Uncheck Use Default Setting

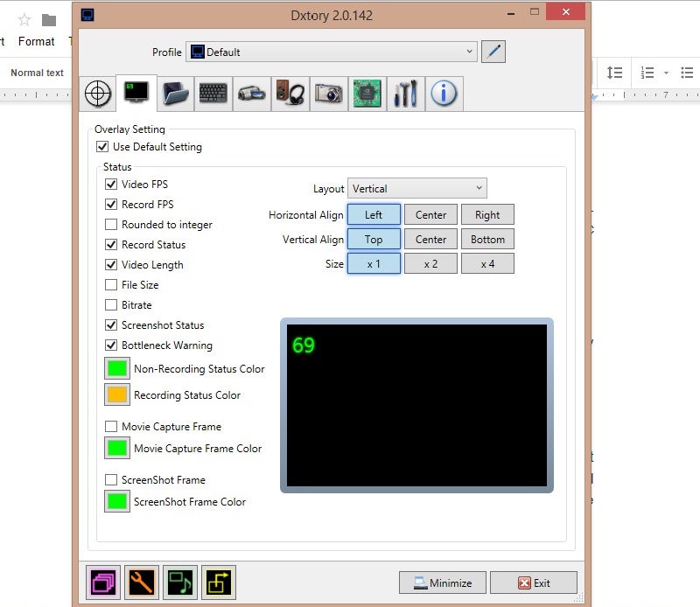103,147
